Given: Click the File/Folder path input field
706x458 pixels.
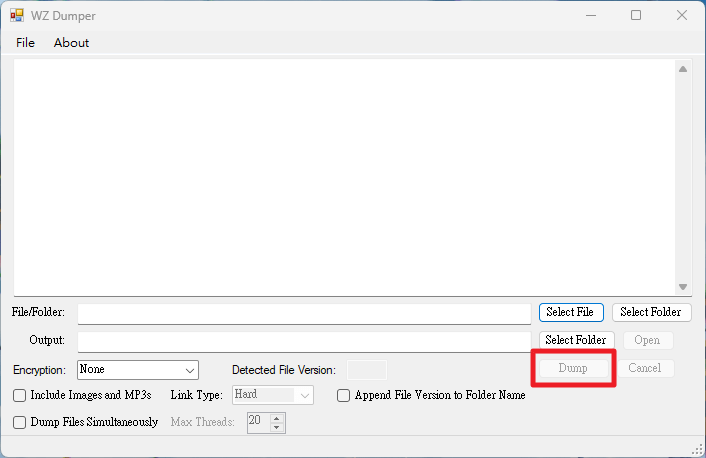Looking at the screenshot, I should (304, 313).
